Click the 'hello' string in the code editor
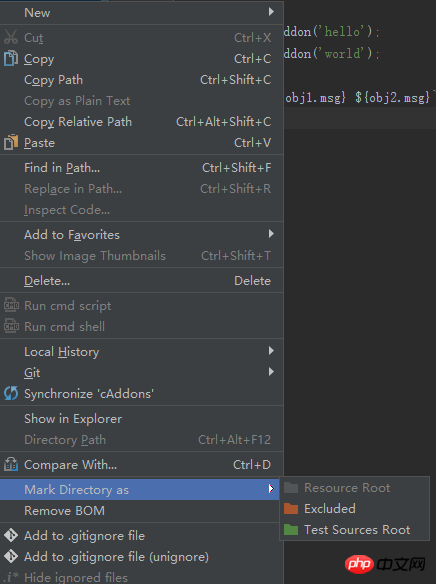 (x=342, y=32)
